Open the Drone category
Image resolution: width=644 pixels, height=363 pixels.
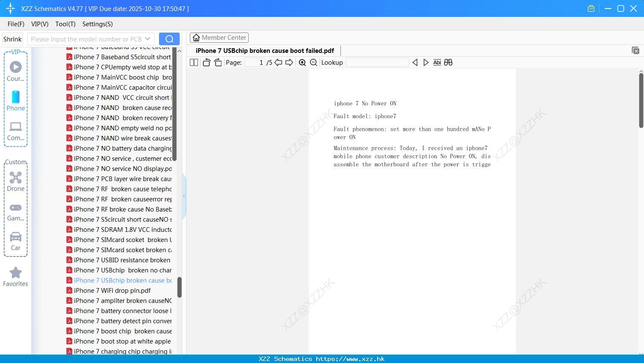16,182
